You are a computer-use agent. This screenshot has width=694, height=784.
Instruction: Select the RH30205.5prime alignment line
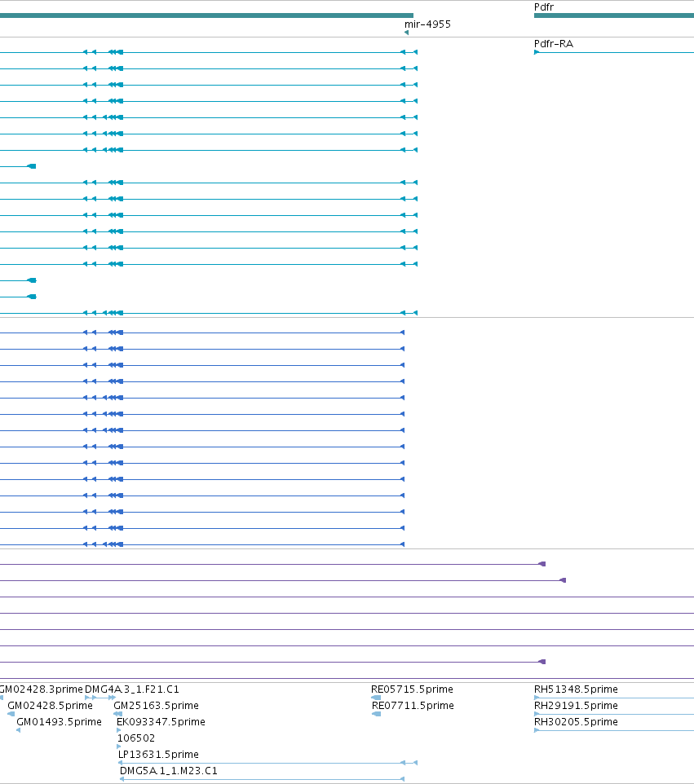(x=614, y=730)
